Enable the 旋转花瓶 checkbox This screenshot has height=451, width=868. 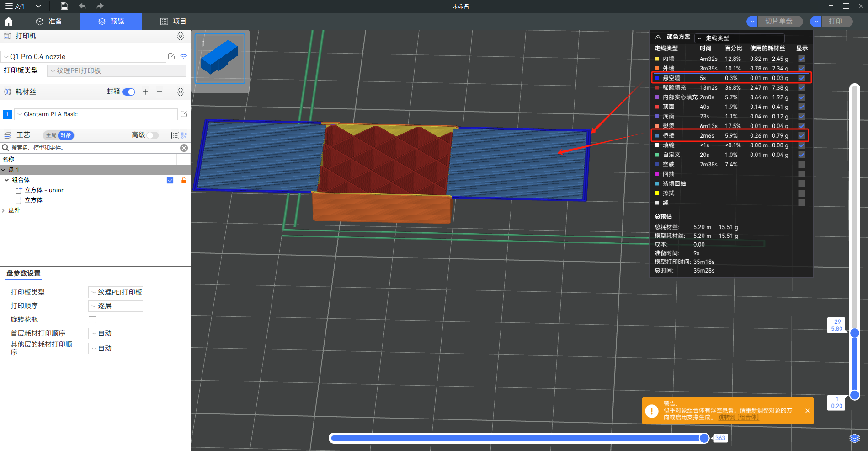[x=92, y=320]
